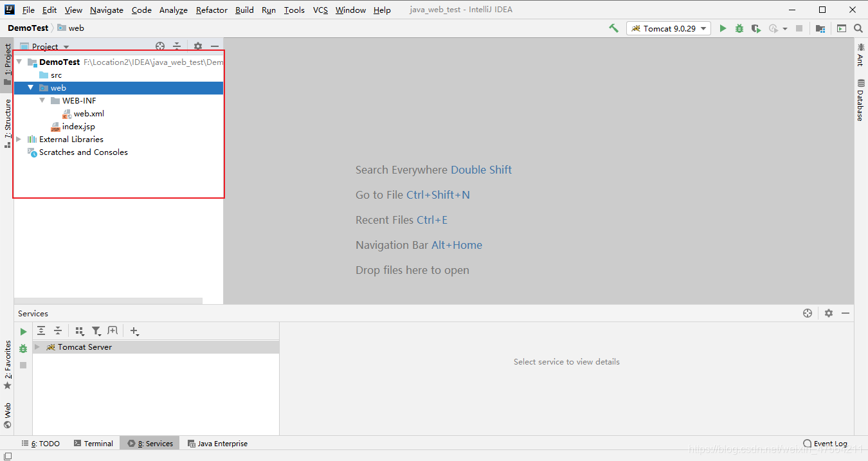
Task: Open the Build menu
Action: (x=244, y=10)
